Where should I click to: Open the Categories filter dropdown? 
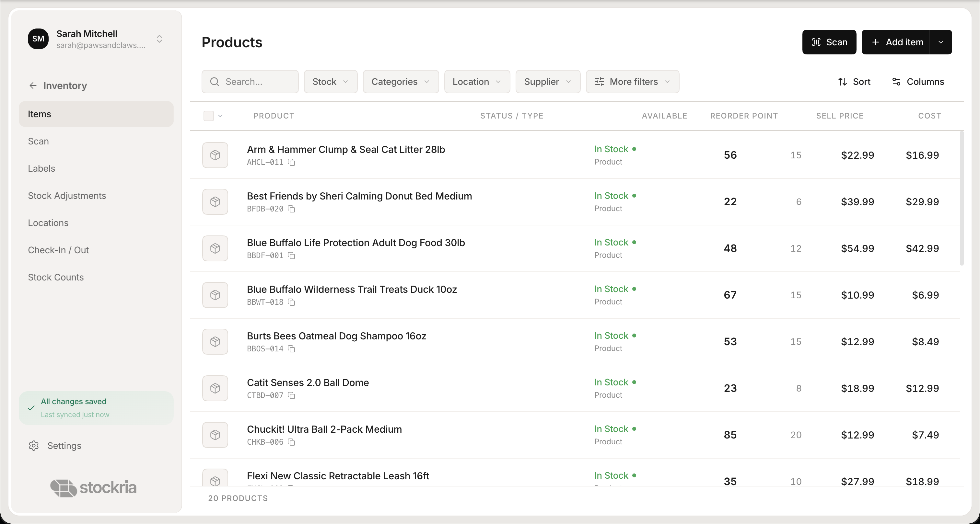coord(400,81)
